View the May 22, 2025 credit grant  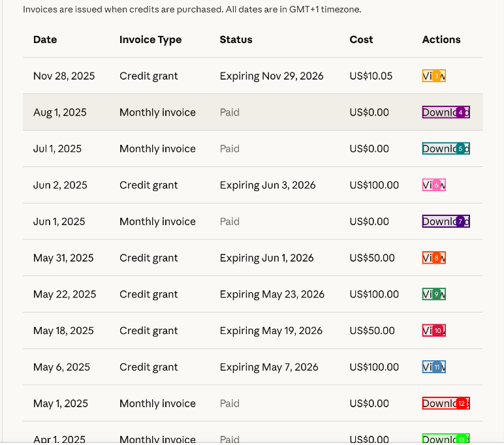coord(434,294)
